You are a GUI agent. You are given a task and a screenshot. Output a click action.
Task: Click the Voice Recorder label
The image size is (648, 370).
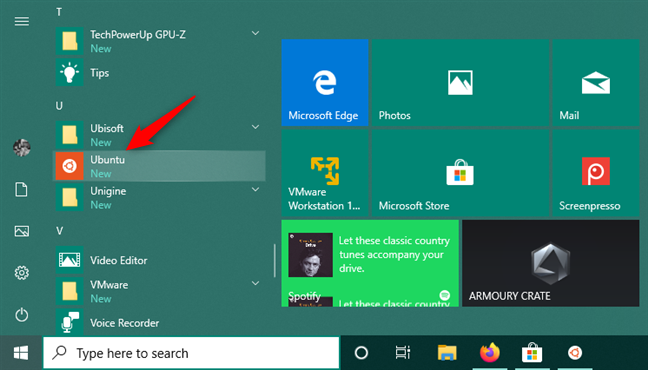[x=124, y=323]
